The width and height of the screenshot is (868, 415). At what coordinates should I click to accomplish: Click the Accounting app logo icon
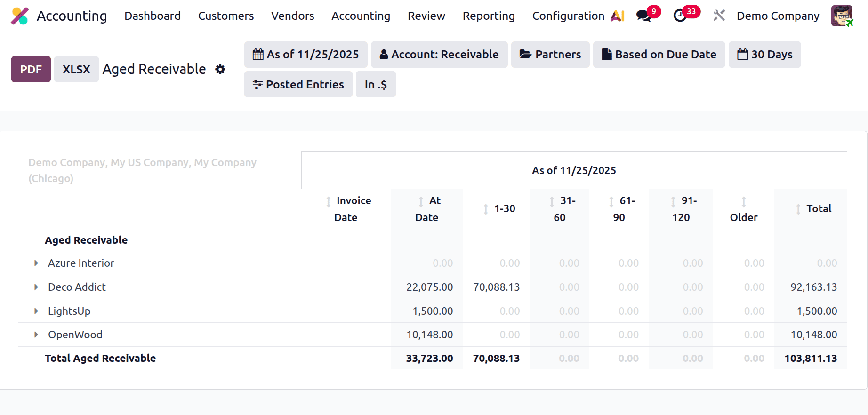click(20, 16)
